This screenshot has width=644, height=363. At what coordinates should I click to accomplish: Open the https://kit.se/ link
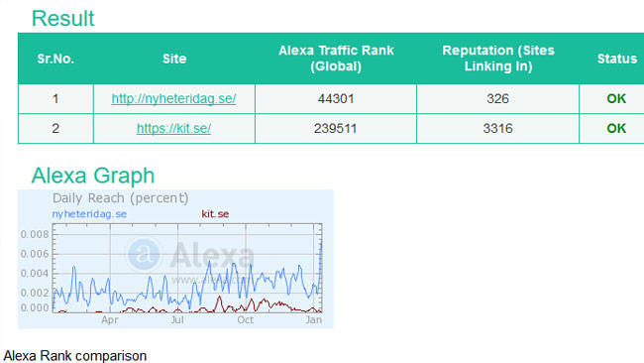click(173, 128)
